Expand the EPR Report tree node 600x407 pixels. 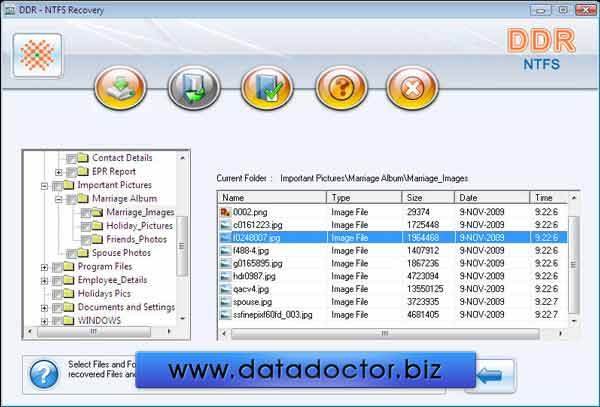(x=59, y=172)
